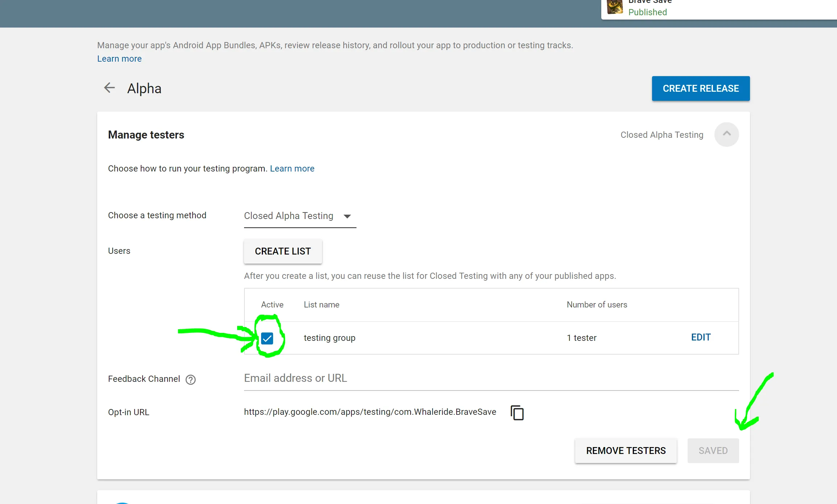Click the greyed SAVED button
837x504 pixels.
713,451
